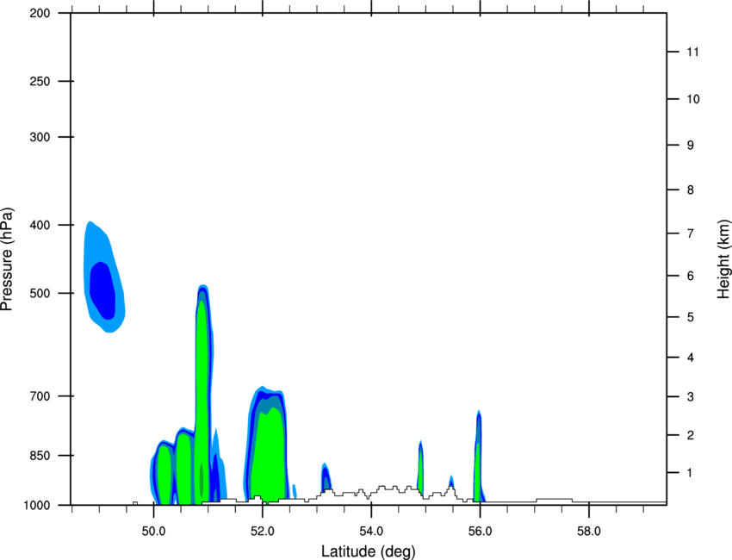Click latitude tick label 56.0
The height and width of the screenshot is (560, 732).
coord(480,532)
